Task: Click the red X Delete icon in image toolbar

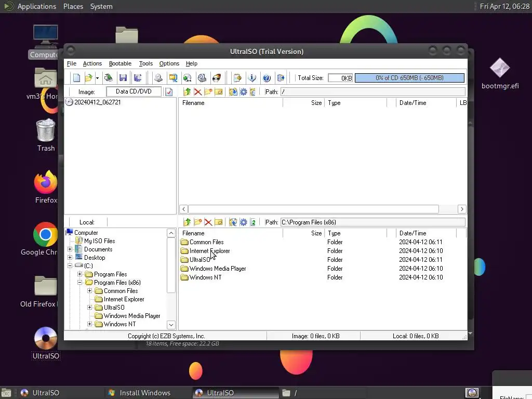Action: click(198, 91)
